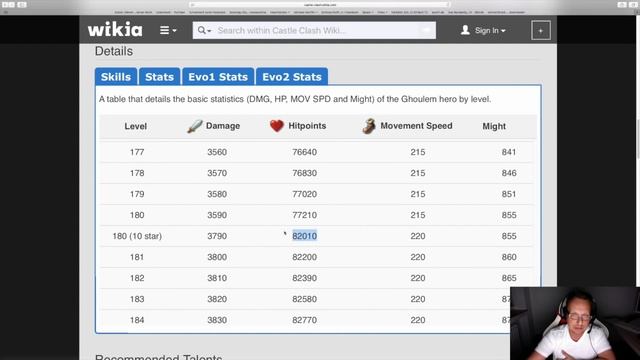Image resolution: width=640 pixels, height=360 pixels.
Task: Click might value 841
Action: 509,152
